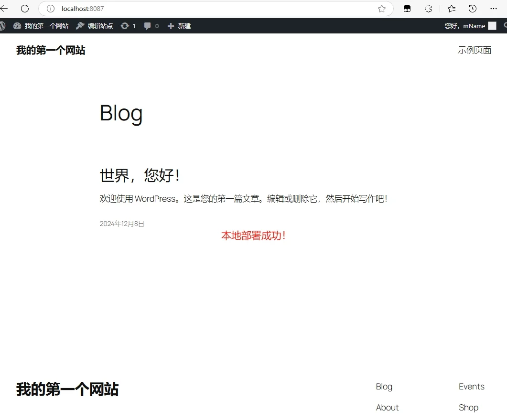Viewport: 507px width, 420px height.
Task: Visit the Shop footer link
Action: point(468,407)
